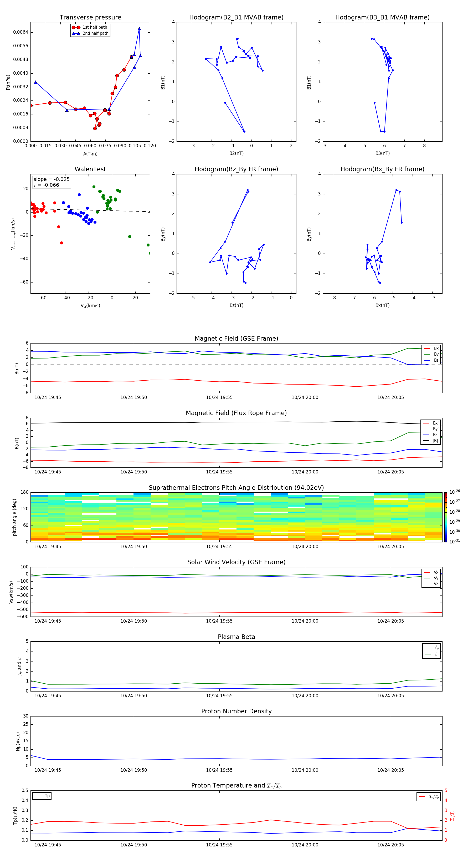This screenshot has width=473, height=868.
Task: Click the 'By' legend entry in GSE magnetic field
Action: pos(431,354)
